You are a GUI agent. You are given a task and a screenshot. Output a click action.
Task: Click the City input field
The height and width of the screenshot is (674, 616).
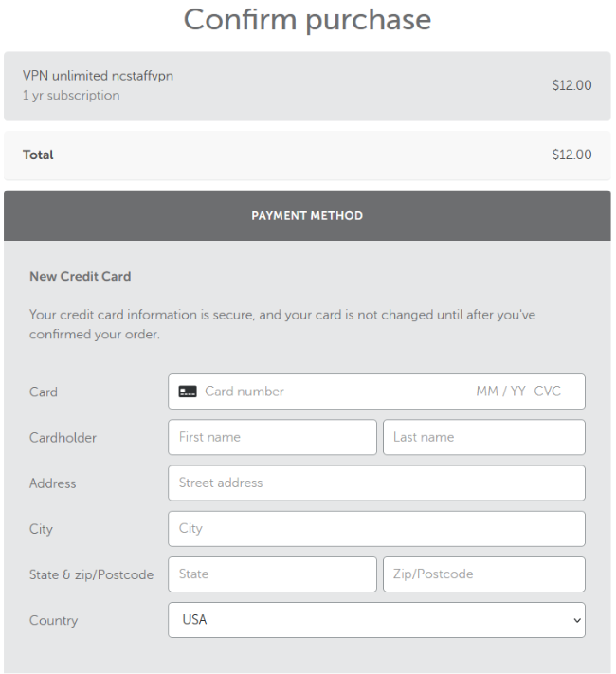(376, 528)
